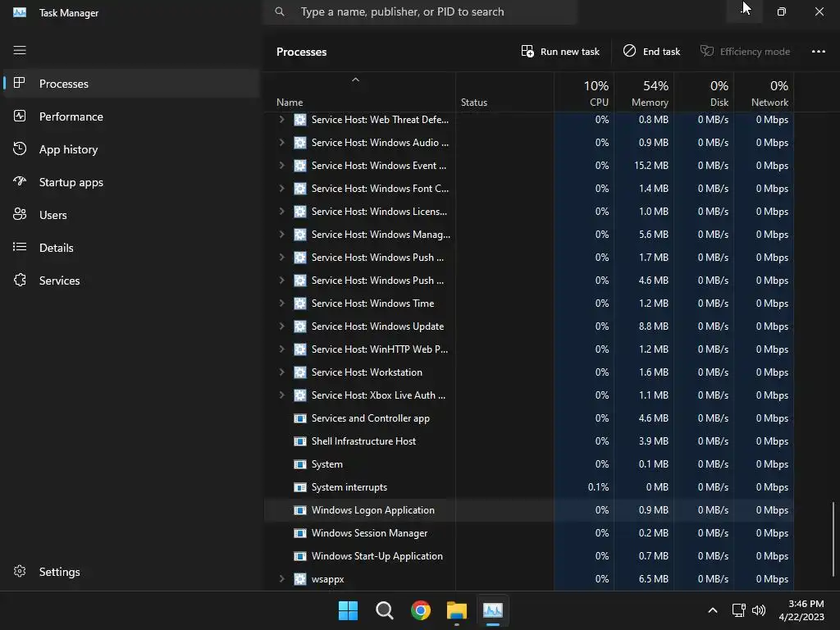Image resolution: width=840 pixels, height=630 pixels.
Task: Switch to Services page
Action: 130,281
